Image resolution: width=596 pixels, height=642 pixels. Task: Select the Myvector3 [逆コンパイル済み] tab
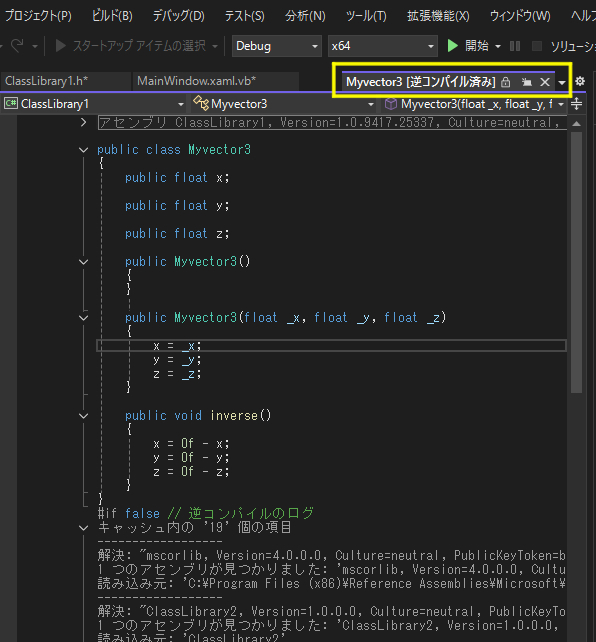[420, 82]
